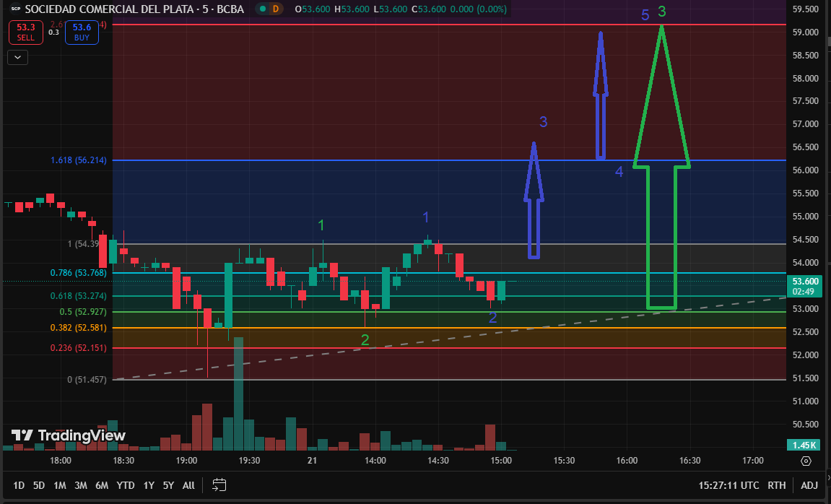Select the 5Y time range
Viewport: 831px width, 504px height.
point(168,485)
